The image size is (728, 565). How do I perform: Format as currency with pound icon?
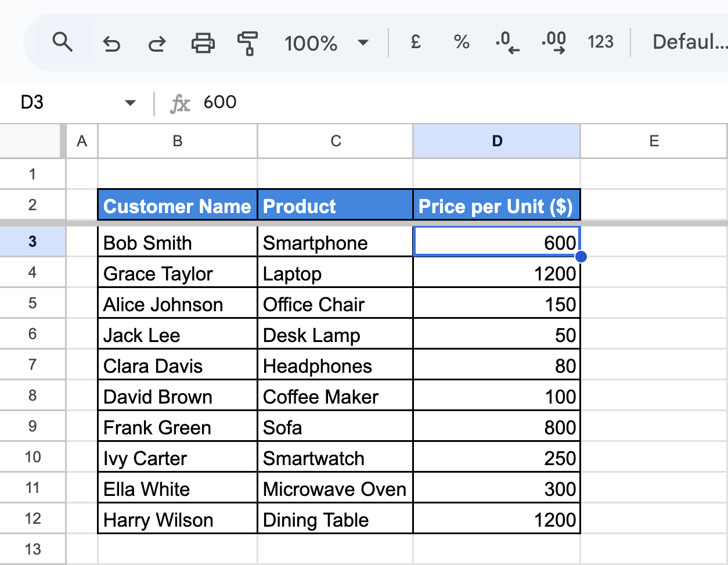click(416, 42)
